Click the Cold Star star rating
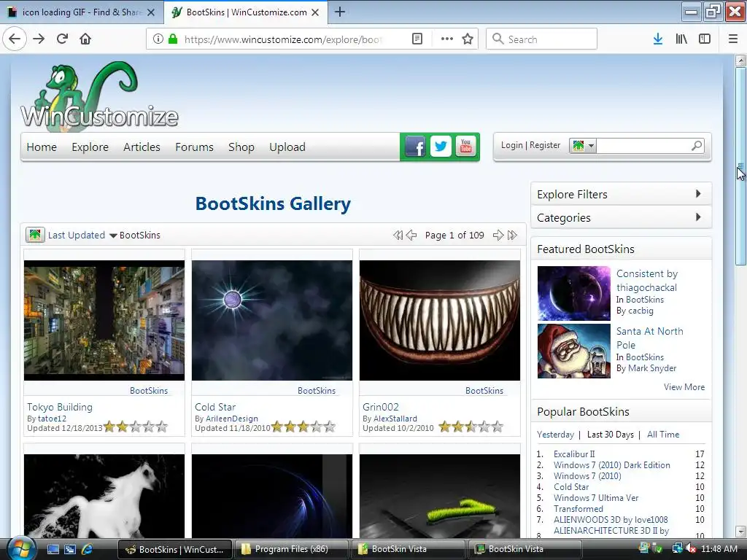Viewport: 747px width, 560px height. [303, 427]
